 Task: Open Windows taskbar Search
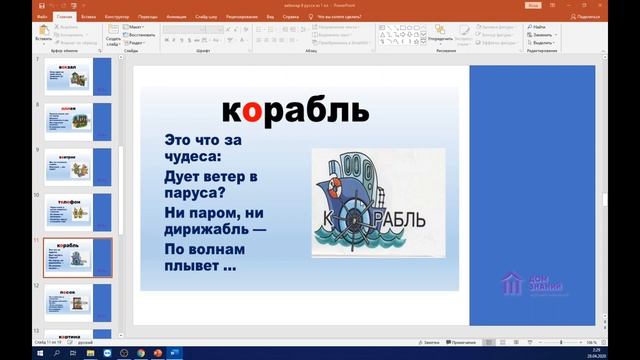[x=57, y=353]
